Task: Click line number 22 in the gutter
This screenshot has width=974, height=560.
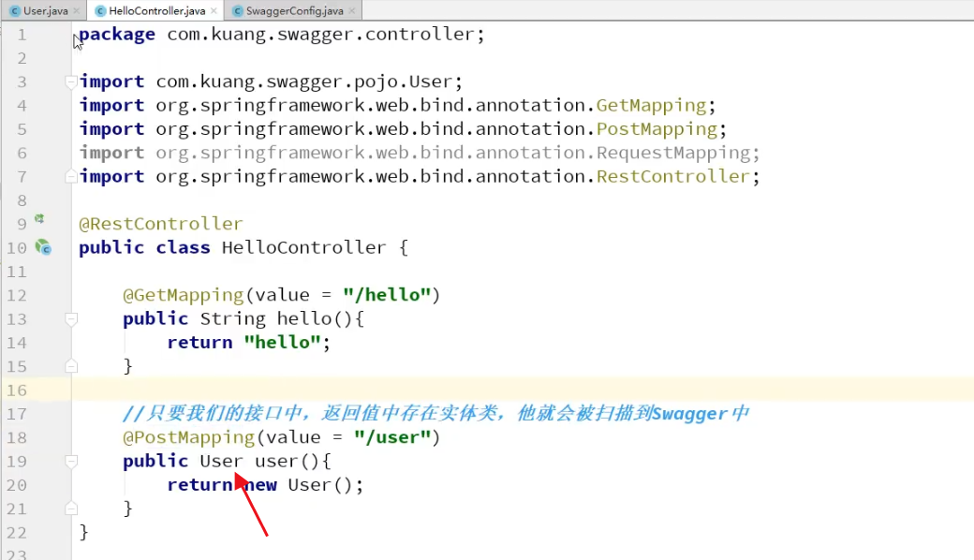Action: coord(17,533)
